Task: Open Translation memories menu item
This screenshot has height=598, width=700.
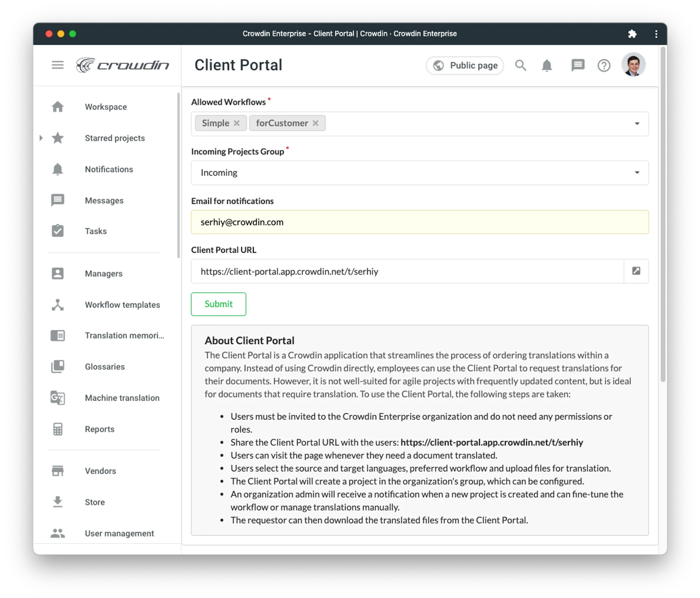Action: pyautogui.click(x=124, y=336)
